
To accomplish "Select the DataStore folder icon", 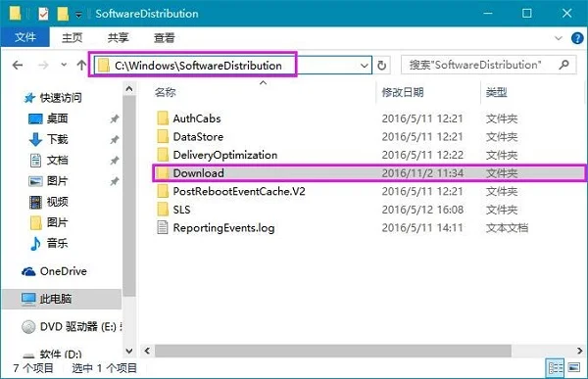I will tap(163, 137).
